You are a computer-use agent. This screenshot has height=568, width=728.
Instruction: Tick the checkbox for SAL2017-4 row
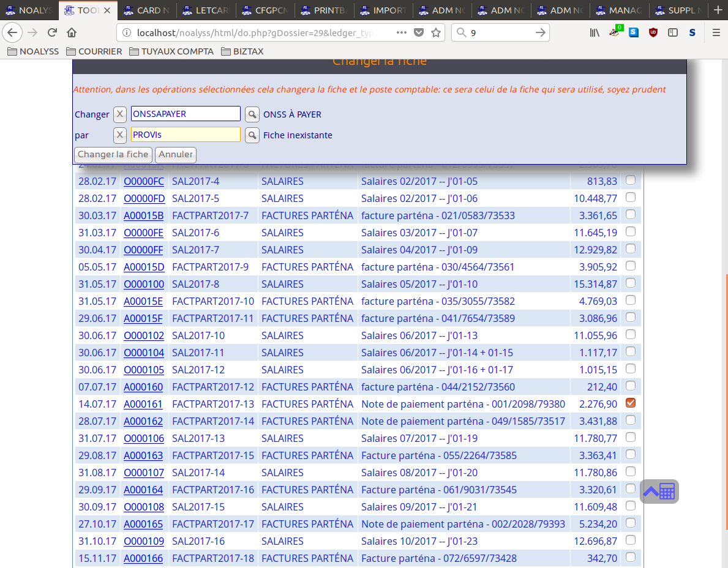[x=630, y=180]
